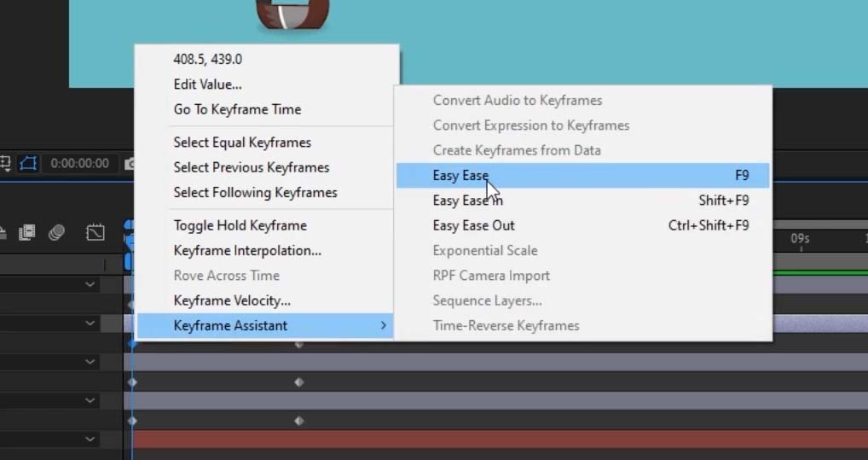Open the Graph Editor icon

(x=95, y=232)
